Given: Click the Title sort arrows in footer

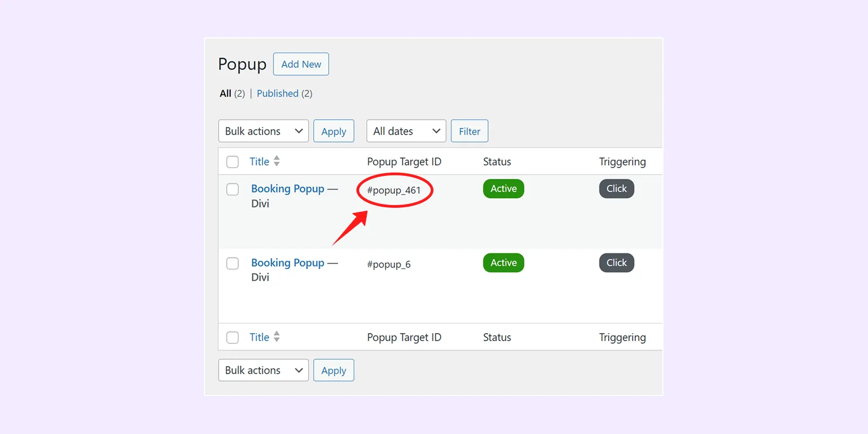Looking at the screenshot, I should click(x=277, y=337).
